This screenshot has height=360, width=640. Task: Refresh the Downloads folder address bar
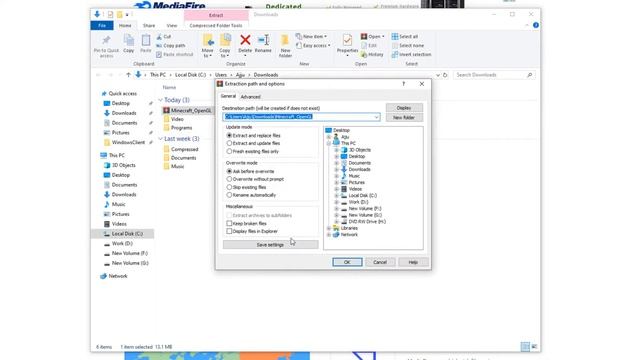(x=445, y=75)
